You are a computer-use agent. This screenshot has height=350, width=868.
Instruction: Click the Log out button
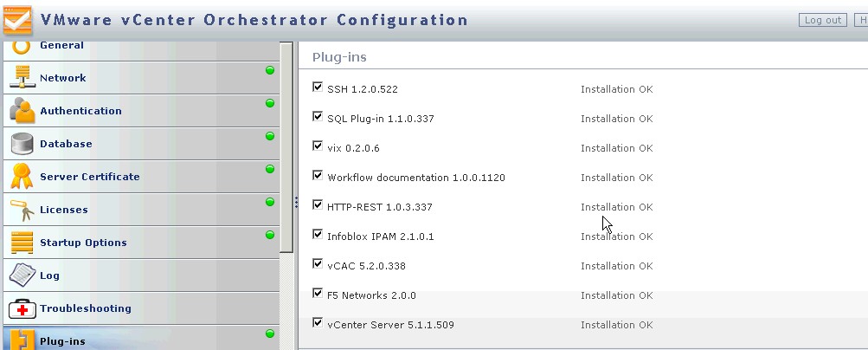click(823, 20)
